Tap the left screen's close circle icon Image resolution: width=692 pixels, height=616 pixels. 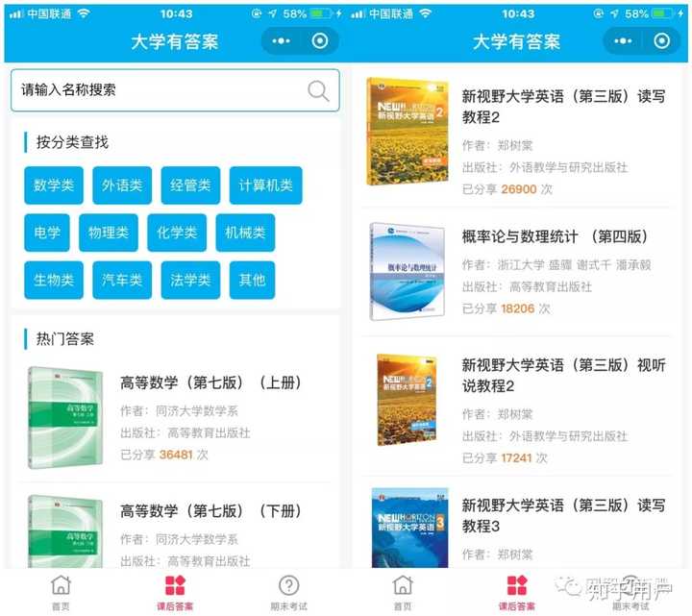click(320, 41)
